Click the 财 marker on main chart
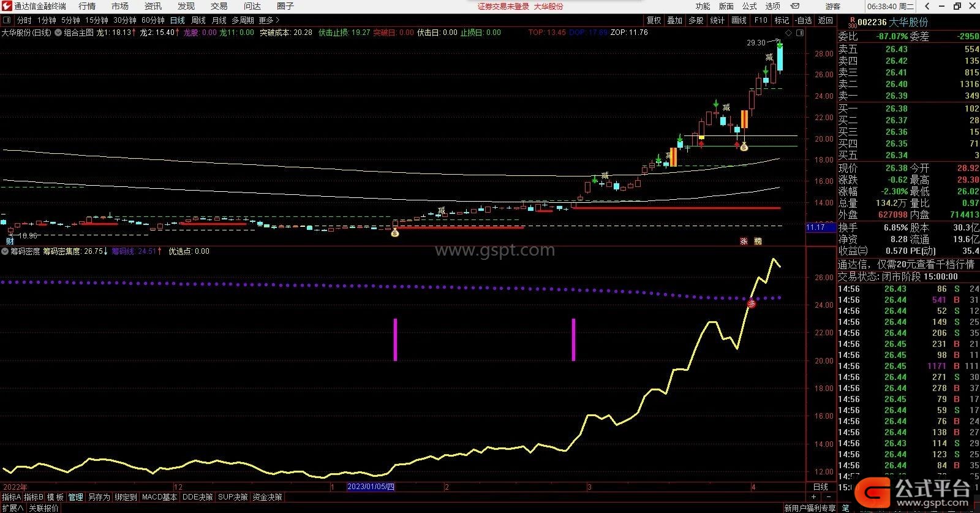Viewport: 980px width, 513px height. click(10, 241)
